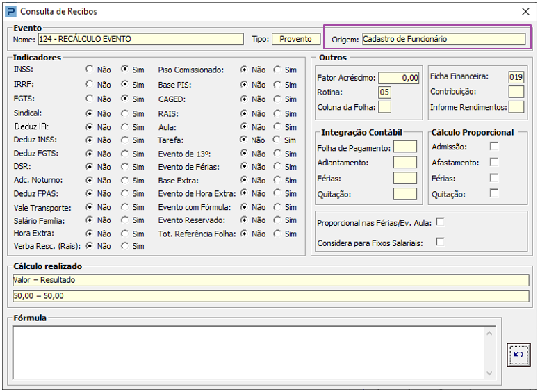Click the event Nome field

click(x=141, y=39)
